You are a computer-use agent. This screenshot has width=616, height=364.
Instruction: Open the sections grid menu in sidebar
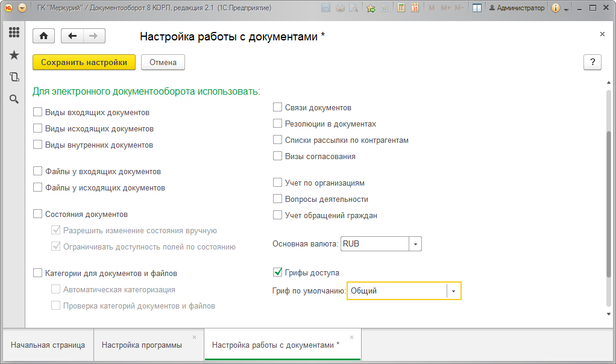[14, 32]
